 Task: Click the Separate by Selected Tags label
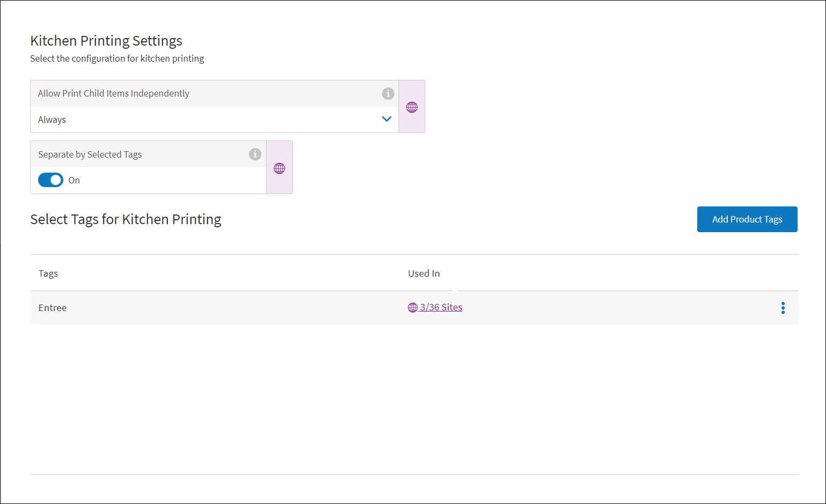pyautogui.click(x=90, y=154)
